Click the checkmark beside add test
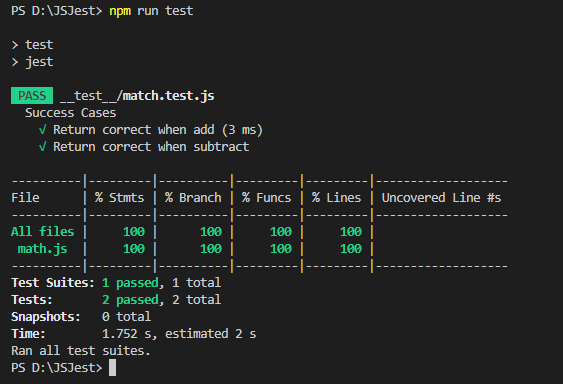The image size is (563, 384). click(x=42, y=130)
